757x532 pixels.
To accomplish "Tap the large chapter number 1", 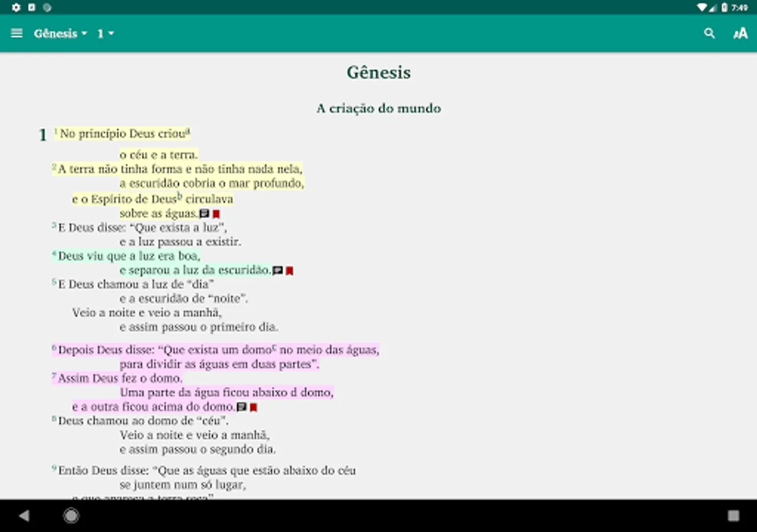I will (43, 135).
